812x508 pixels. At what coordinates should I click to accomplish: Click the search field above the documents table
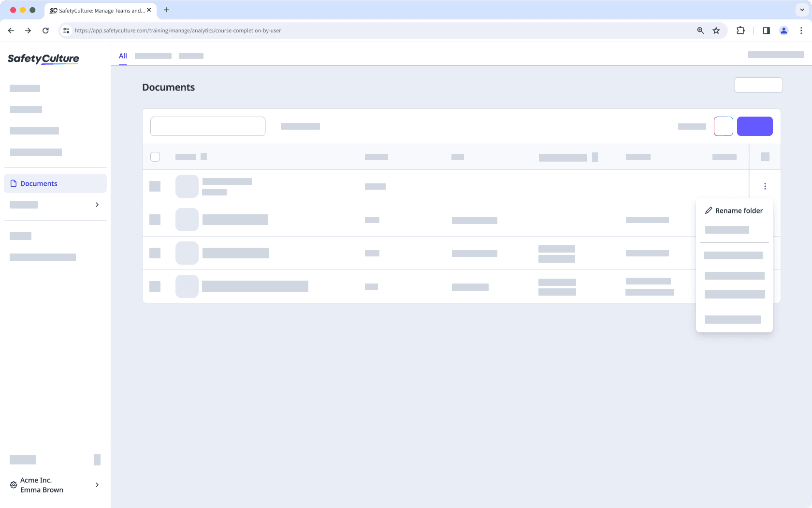(x=207, y=126)
